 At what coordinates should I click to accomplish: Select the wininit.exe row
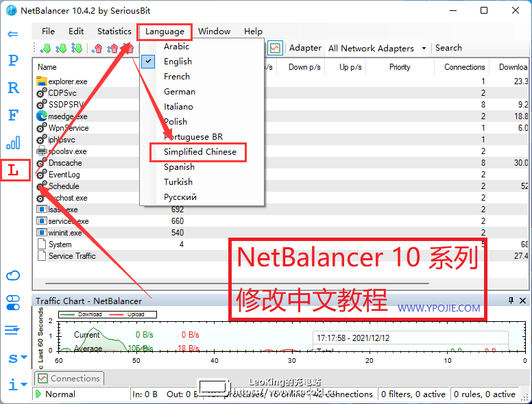click(281, 233)
